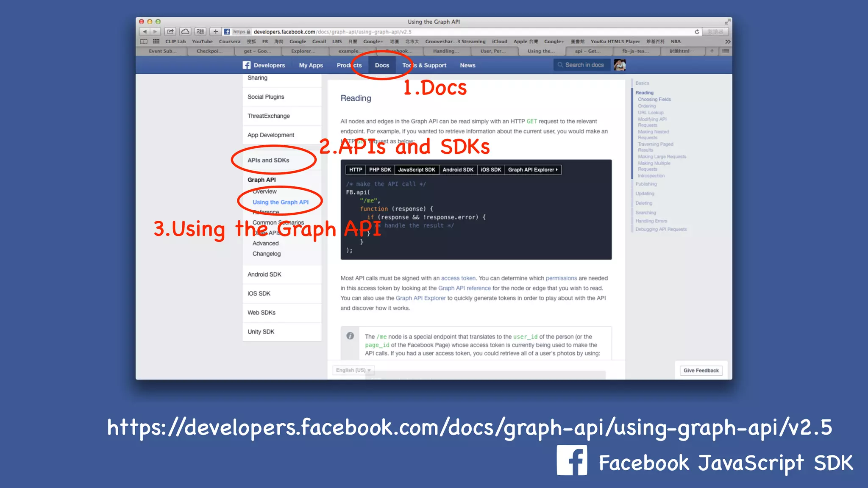
Task: Click the Facebook Developers logo icon
Action: 247,65
